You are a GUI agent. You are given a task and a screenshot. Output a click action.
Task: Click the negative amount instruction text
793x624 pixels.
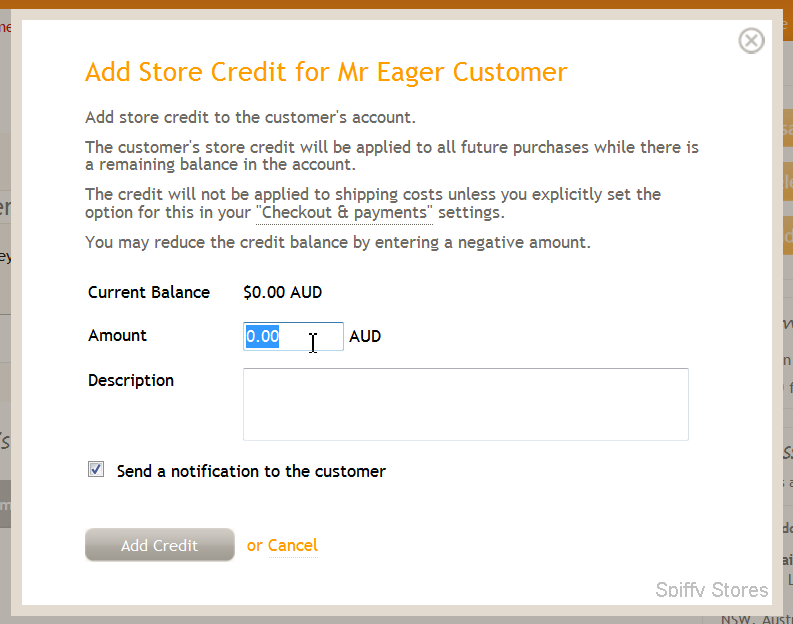(338, 242)
